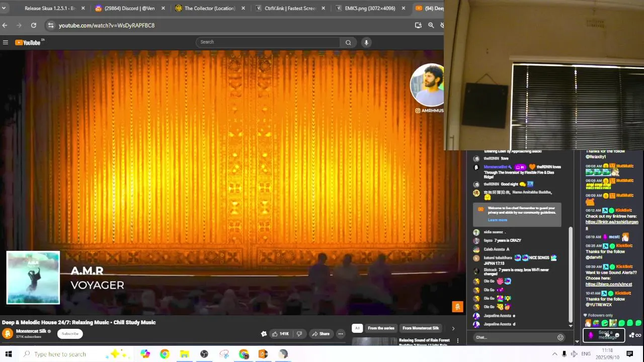Viewport: 644px width, 362px height.
Task: Install app icon in address bar
Action: pyautogui.click(x=418, y=25)
